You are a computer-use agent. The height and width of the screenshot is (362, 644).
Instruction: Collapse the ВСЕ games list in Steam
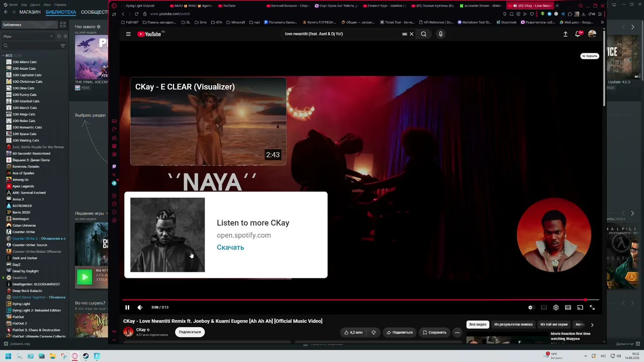[3, 55]
